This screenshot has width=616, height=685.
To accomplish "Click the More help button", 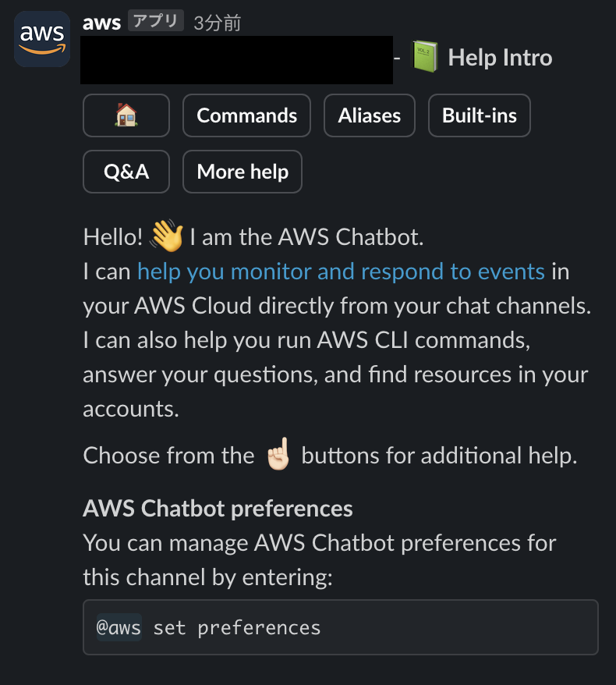I will coord(242,172).
